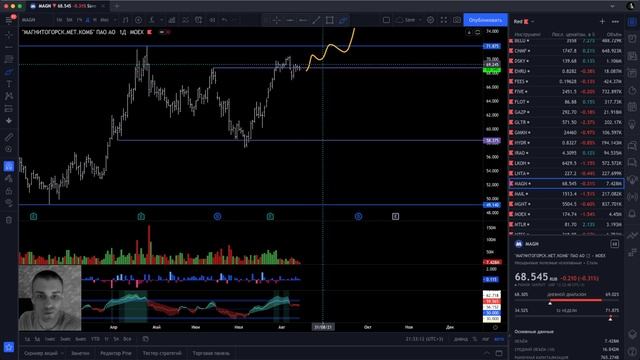640x360 pixels.
Task: Toggle magnet mode in left sidebar
Action: [9, 166]
